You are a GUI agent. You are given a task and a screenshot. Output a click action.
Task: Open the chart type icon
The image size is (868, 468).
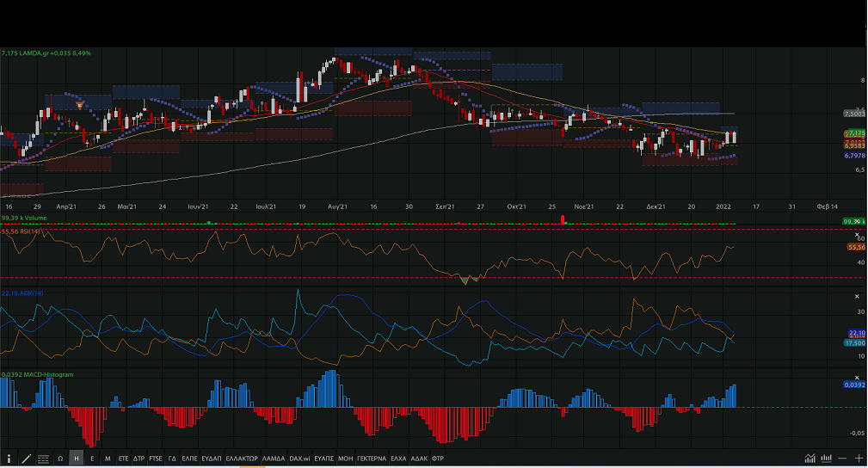(810, 459)
